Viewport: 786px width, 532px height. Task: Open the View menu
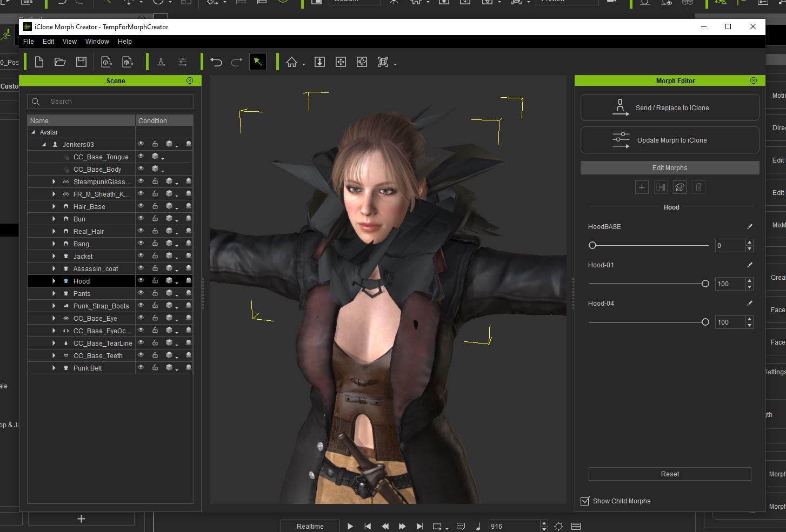point(70,42)
